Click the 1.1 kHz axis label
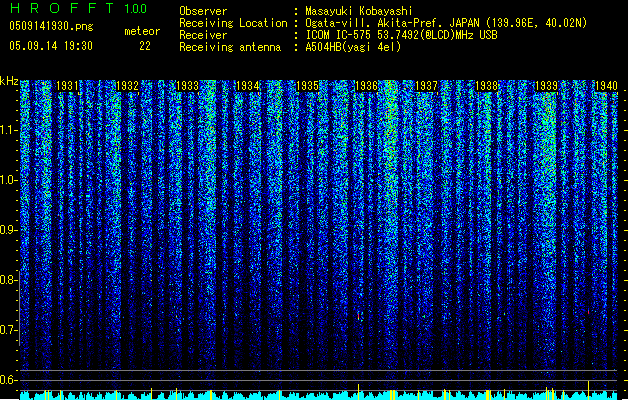Viewport: 629px width, 400px height. click(x=9, y=130)
